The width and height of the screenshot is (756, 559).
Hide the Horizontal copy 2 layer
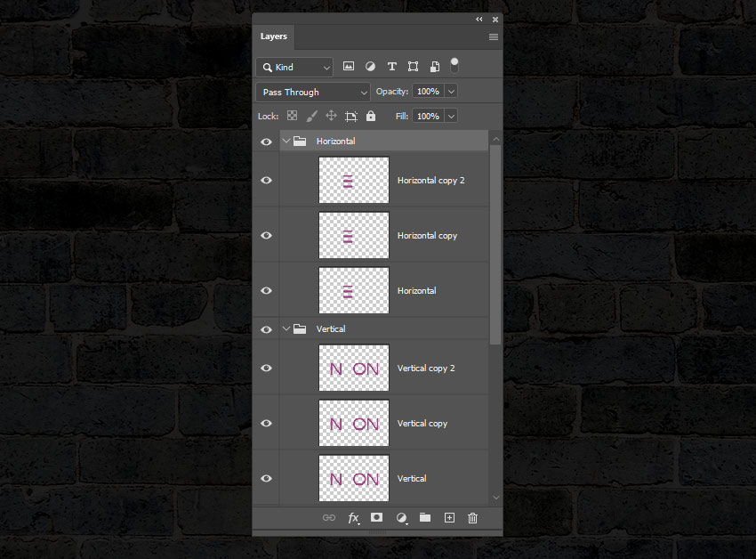coord(266,180)
